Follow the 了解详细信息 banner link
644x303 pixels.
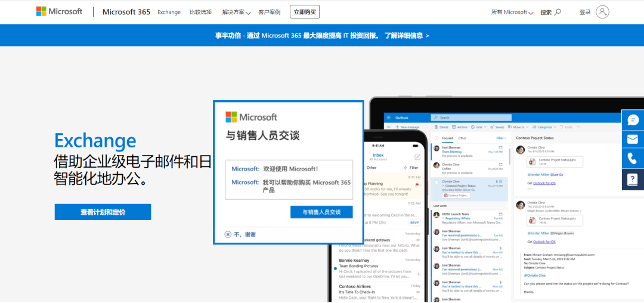point(407,35)
